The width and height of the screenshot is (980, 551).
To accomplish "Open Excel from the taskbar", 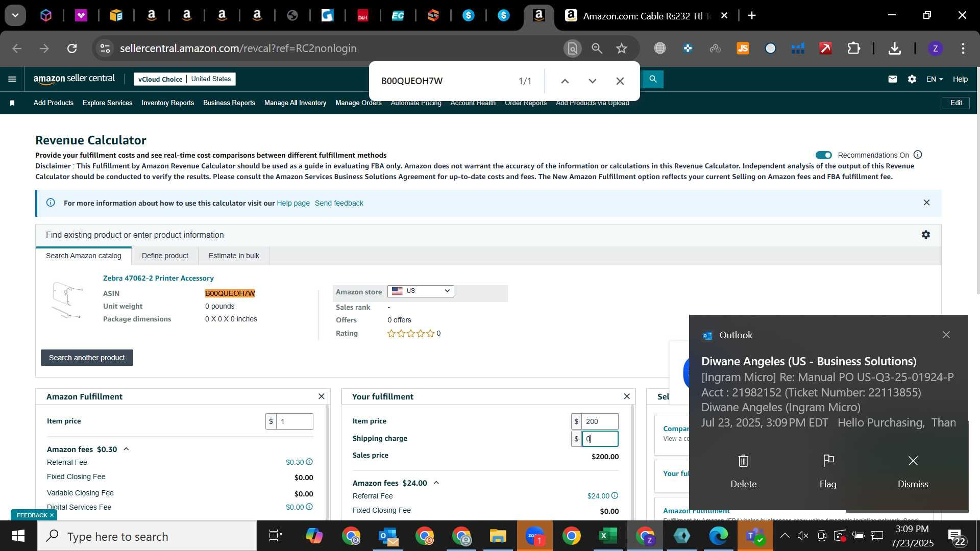I will pos(608,536).
